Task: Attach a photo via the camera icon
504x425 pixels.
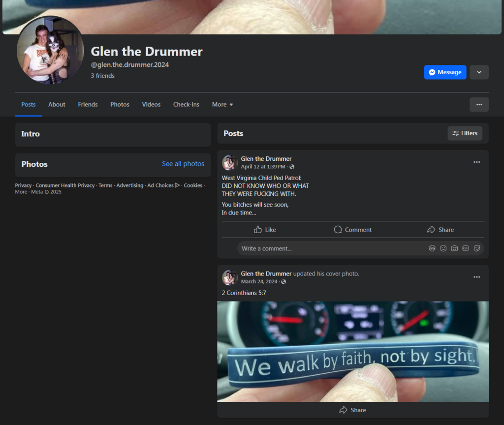Action: [454, 248]
